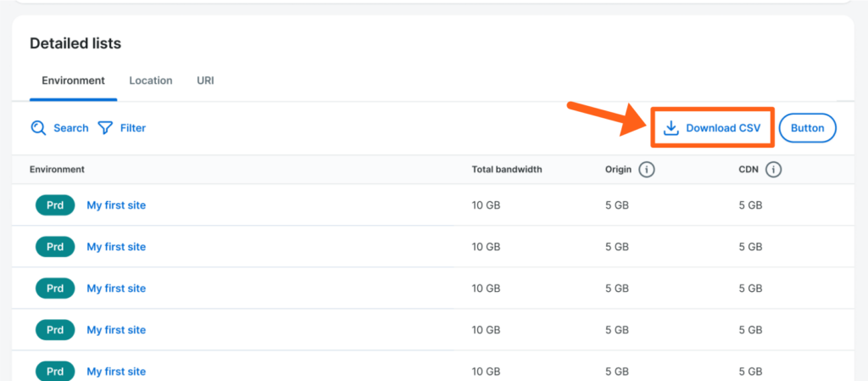Screen dimensions: 868x381
Task: Click the CDN column header text
Action: (x=748, y=170)
